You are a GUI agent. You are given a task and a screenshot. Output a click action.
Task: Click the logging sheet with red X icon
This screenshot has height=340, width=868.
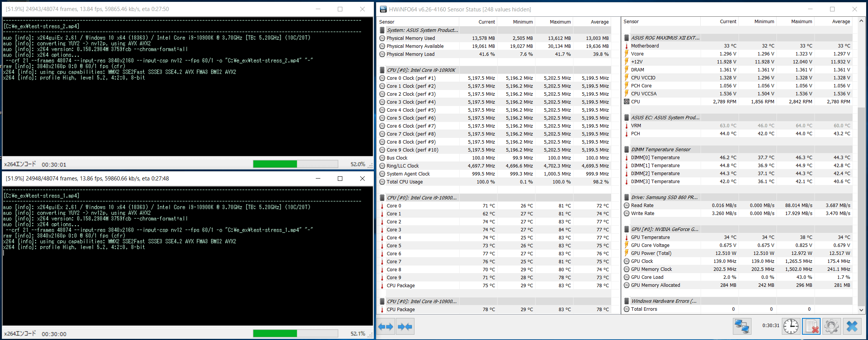click(811, 326)
